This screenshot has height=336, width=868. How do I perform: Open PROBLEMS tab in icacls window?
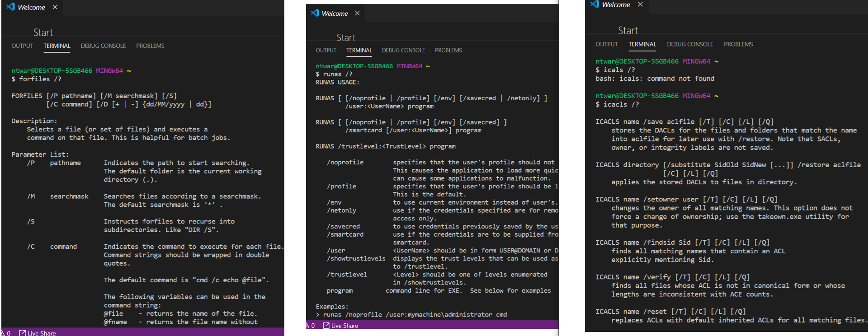[738, 44]
